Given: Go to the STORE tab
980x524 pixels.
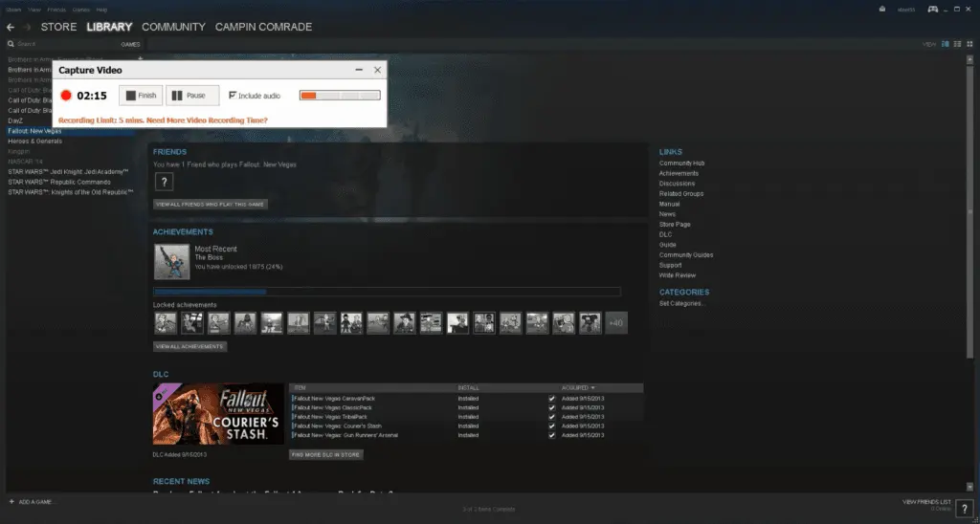Looking at the screenshot, I should pos(58,28).
